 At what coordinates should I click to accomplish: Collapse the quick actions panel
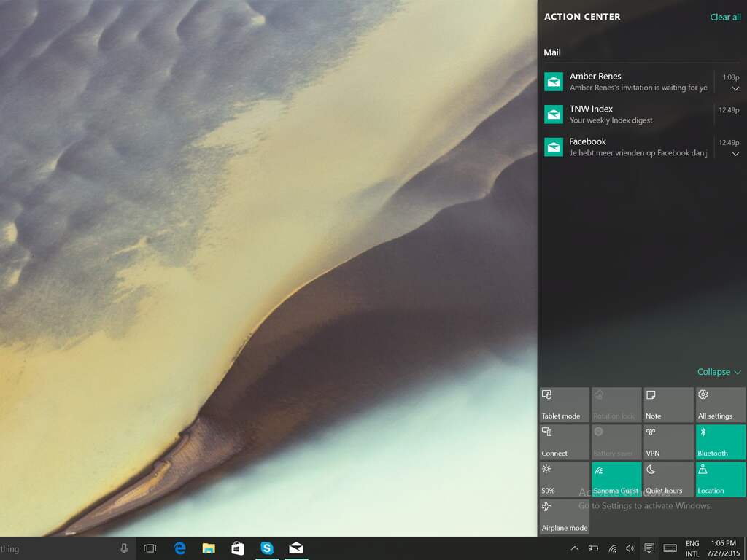coord(719,371)
